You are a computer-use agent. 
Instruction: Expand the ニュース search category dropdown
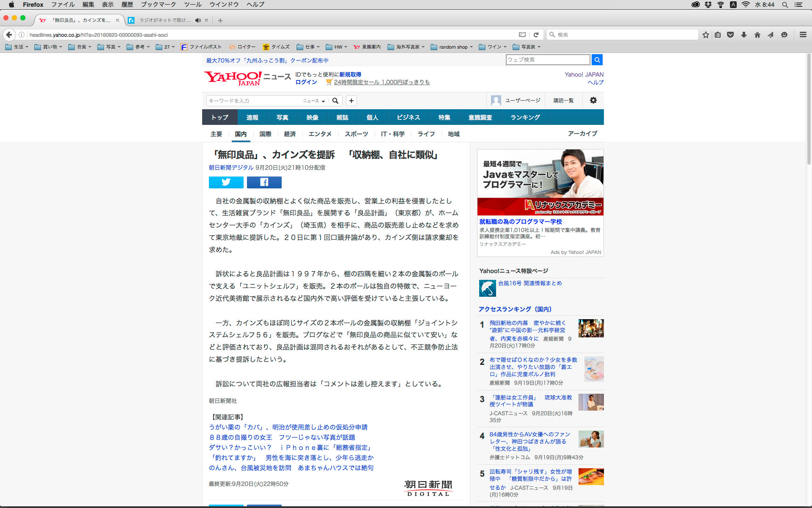[314, 101]
